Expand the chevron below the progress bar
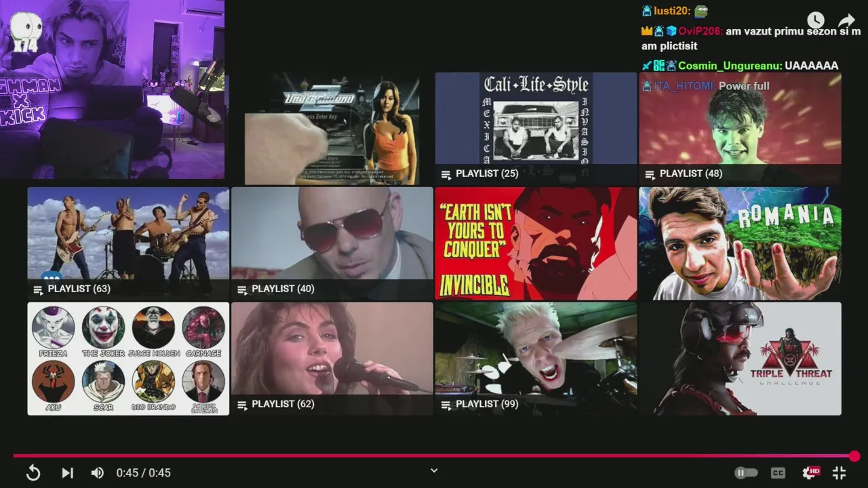Viewport: 868px width, 488px height. 434,470
